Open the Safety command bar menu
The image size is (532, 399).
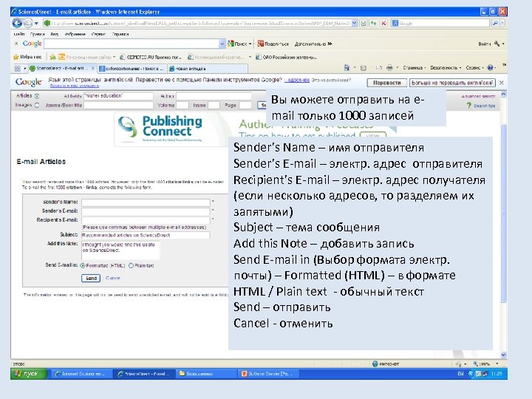446,67
